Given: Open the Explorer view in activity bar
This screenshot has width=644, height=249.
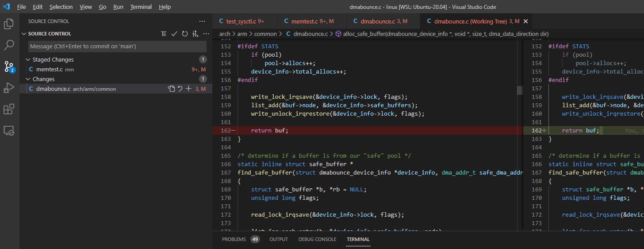Looking at the screenshot, I should pyautogui.click(x=9, y=23).
